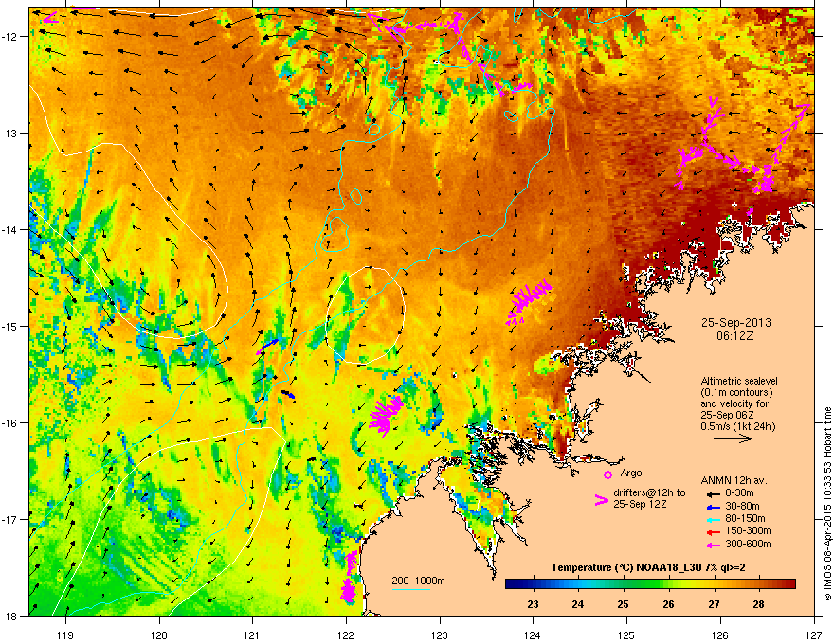Click the '0.5m/s (1kt 24h)' text
Screen dimensions: 834x644
tap(738, 426)
